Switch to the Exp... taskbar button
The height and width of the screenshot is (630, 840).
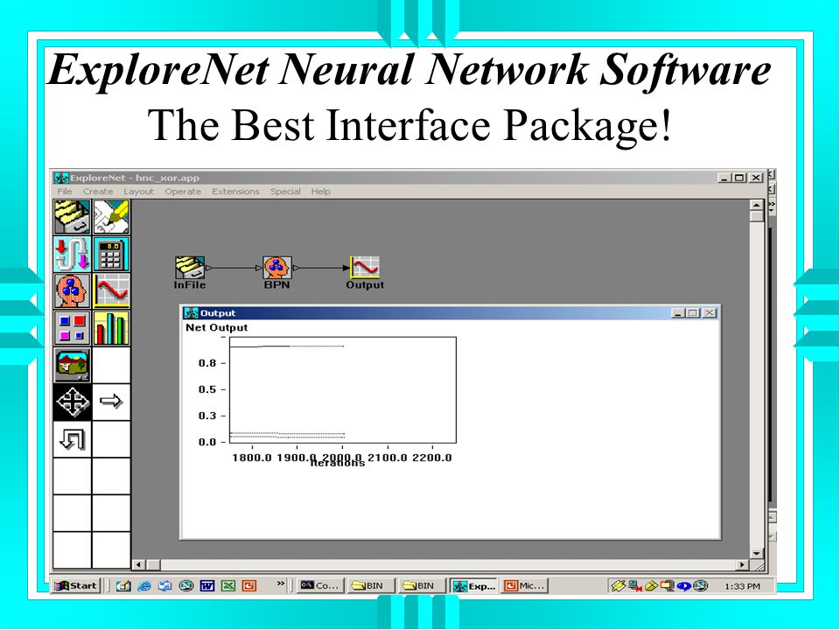[x=473, y=586]
